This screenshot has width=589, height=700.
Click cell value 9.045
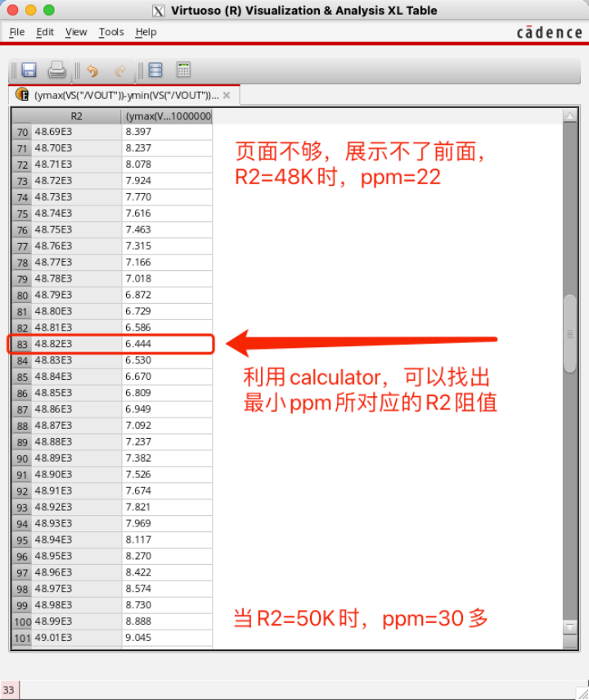click(x=168, y=638)
